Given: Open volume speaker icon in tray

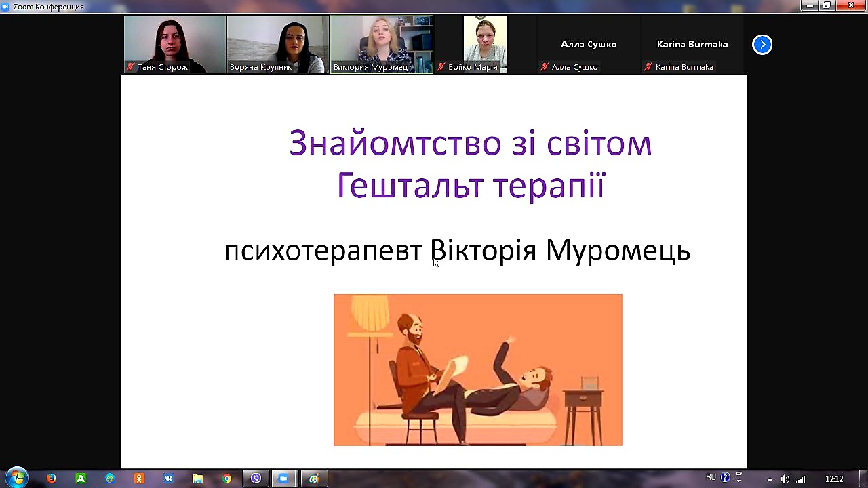Looking at the screenshot, I should (785, 479).
